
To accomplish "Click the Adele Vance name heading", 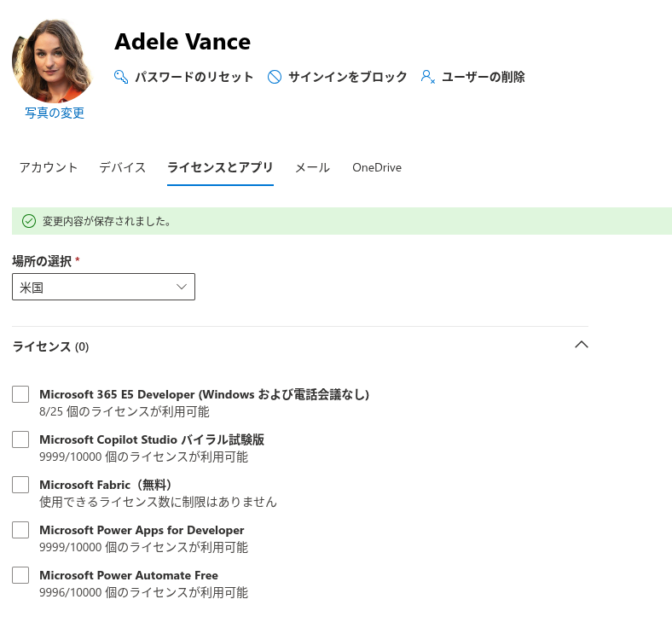I will coord(182,42).
